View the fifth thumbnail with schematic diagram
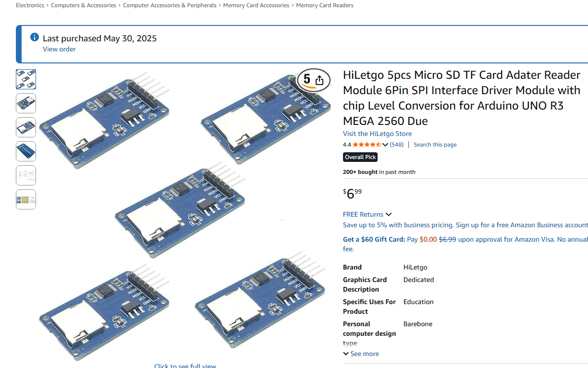588x368 pixels. [x=26, y=175]
